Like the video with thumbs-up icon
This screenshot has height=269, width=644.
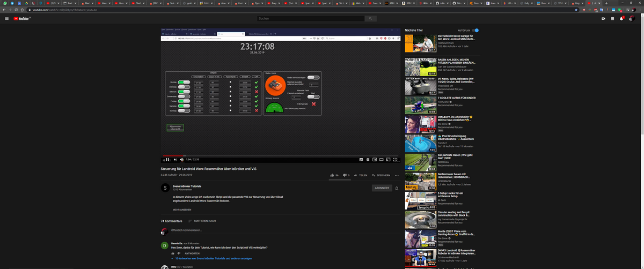(333, 175)
